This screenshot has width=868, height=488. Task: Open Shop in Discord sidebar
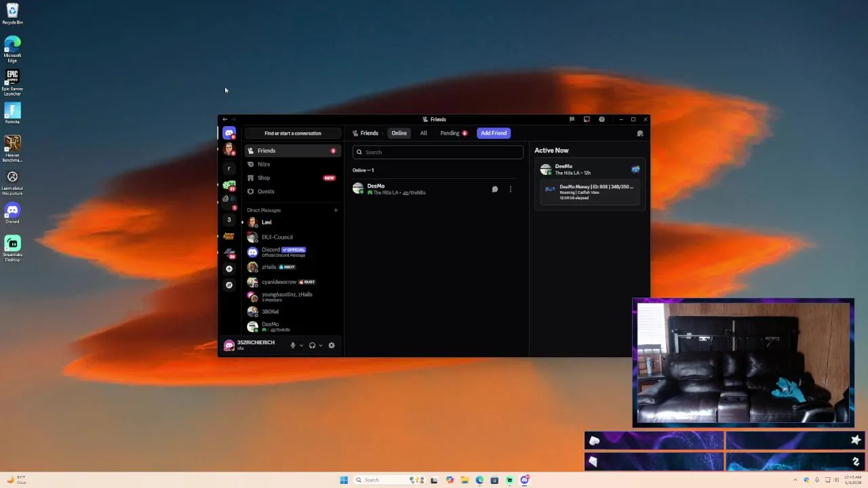point(292,178)
